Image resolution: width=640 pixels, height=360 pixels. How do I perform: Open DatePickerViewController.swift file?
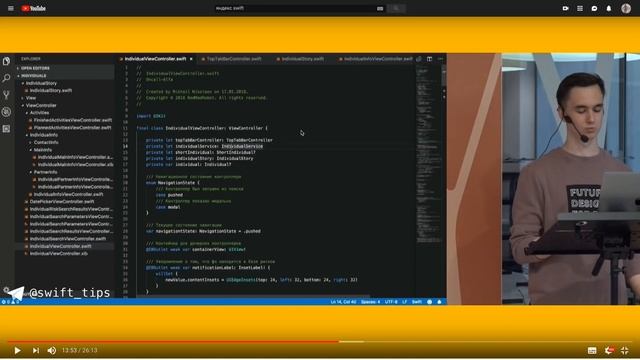pos(62,202)
